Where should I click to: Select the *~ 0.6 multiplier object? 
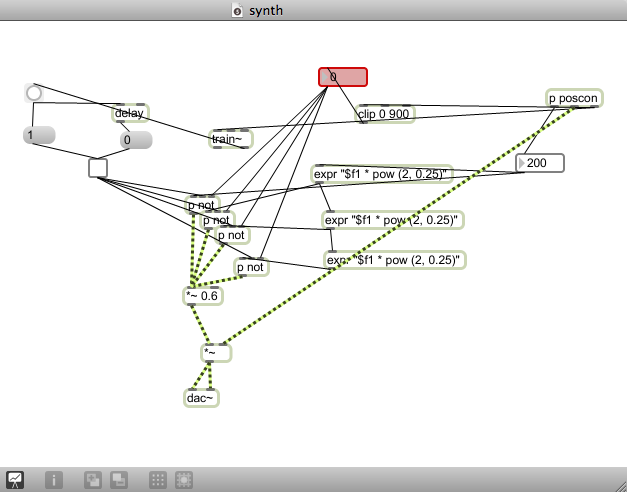[x=203, y=296]
